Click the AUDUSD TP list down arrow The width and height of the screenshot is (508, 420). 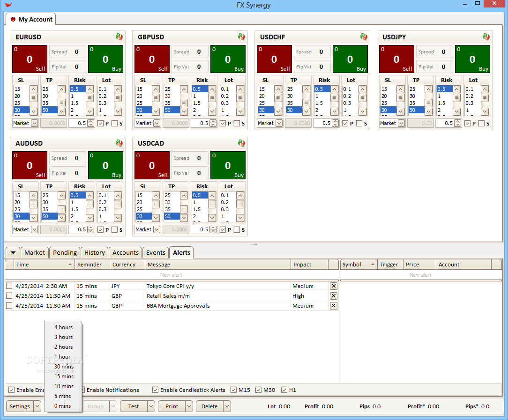(x=61, y=218)
